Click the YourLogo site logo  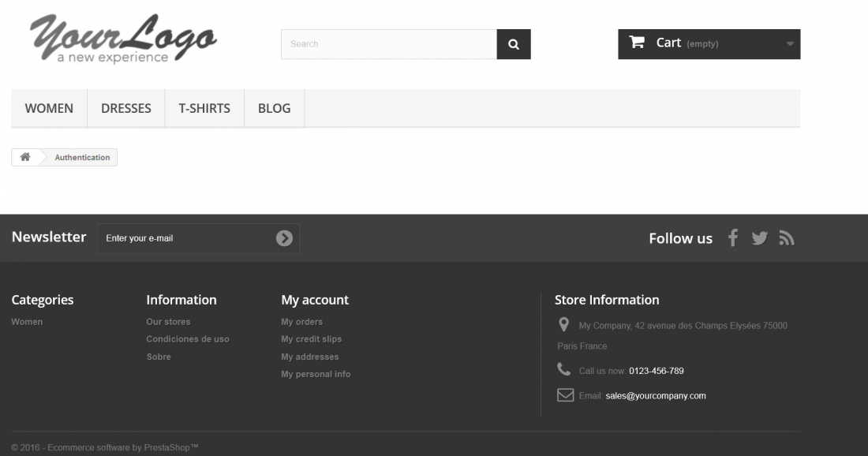(x=123, y=39)
